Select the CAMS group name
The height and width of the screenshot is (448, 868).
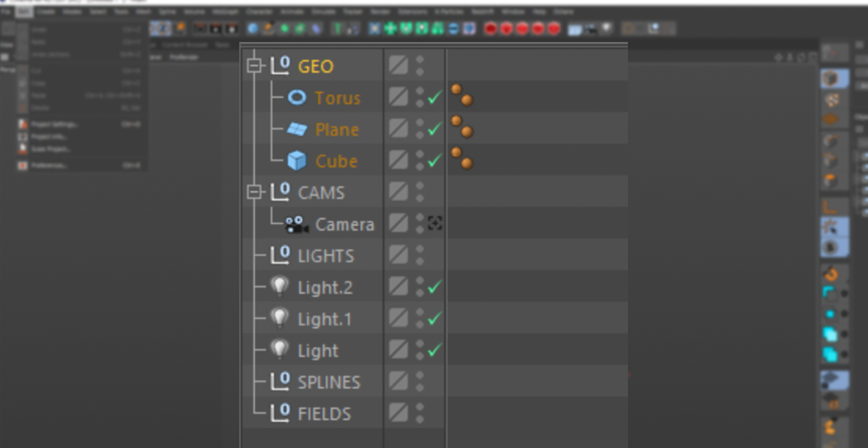tap(321, 193)
